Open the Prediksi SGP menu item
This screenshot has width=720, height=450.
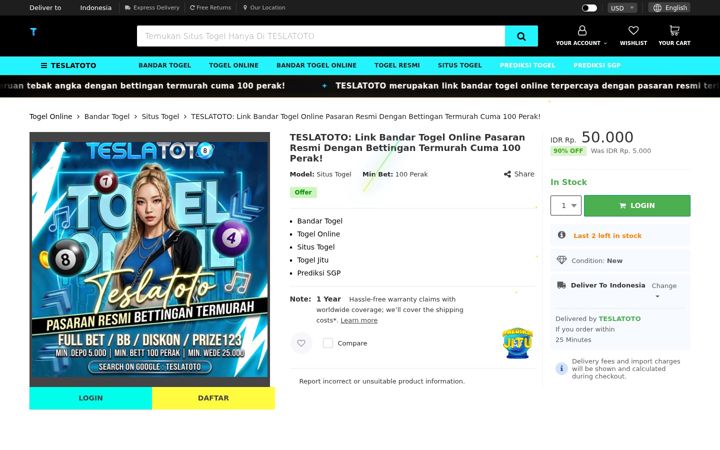point(597,65)
